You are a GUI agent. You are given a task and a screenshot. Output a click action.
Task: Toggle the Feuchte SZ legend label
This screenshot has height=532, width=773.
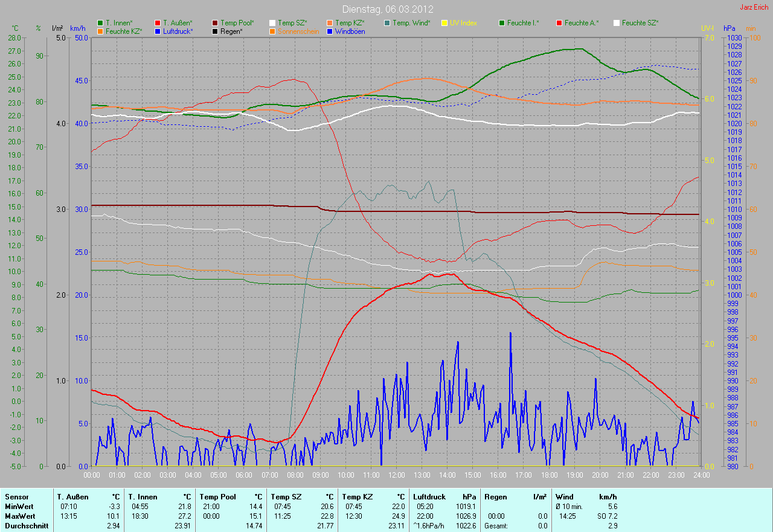click(640, 23)
